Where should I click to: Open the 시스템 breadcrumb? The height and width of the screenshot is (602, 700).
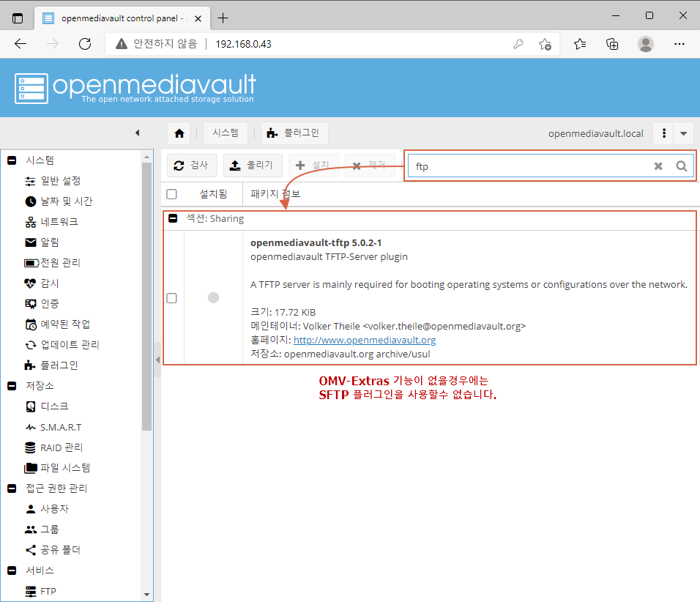coord(226,133)
